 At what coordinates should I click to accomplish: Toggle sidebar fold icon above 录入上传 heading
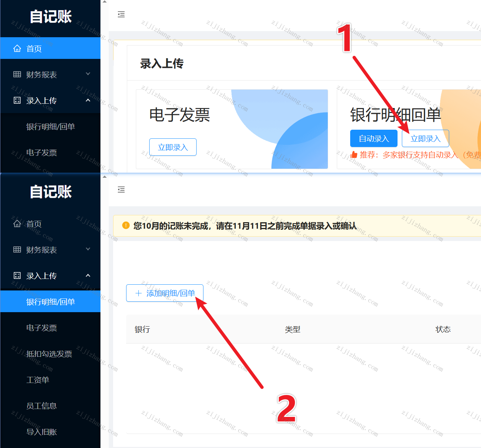click(x=121, y=14)
